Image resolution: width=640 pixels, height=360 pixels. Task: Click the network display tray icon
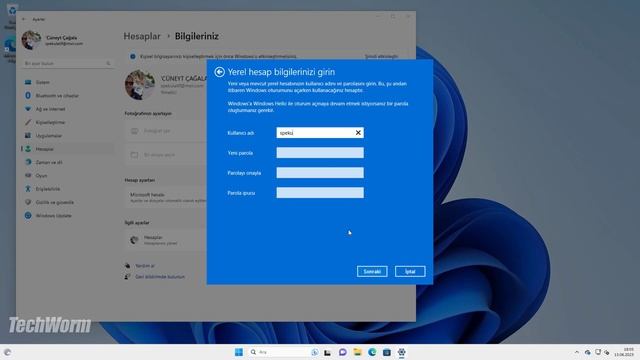pos(598,352)
